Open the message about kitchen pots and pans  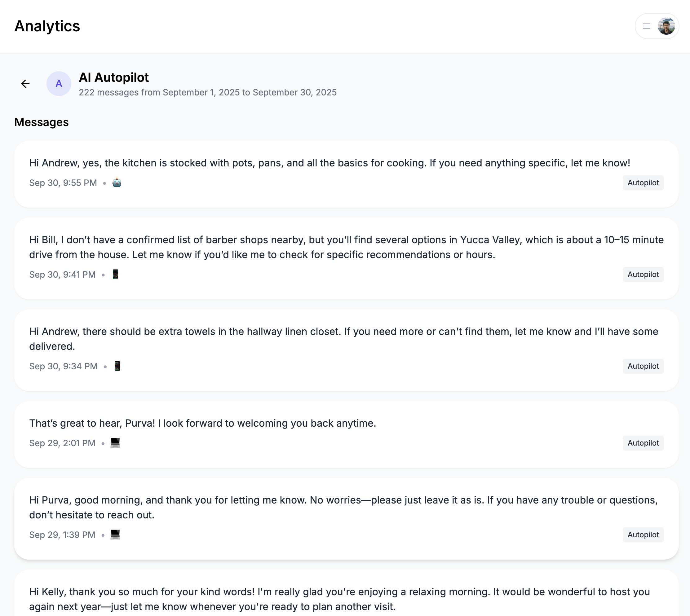[330, 163]
